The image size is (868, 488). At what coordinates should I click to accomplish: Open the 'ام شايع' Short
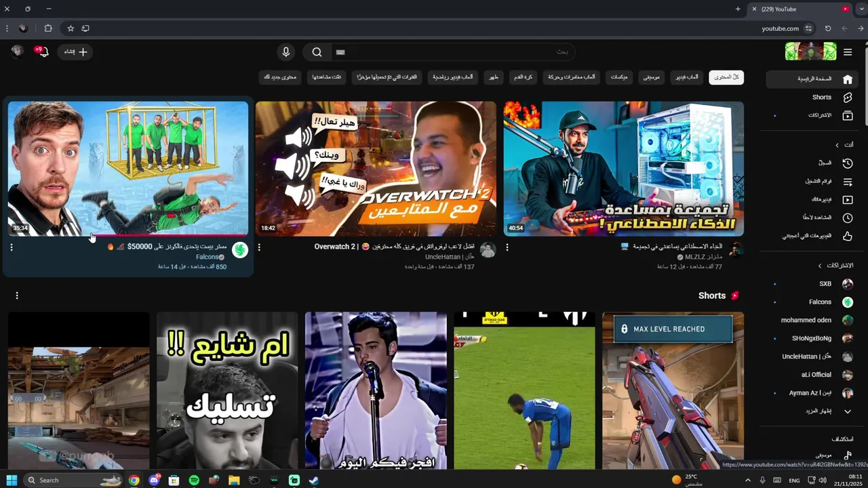click(227, 390)
